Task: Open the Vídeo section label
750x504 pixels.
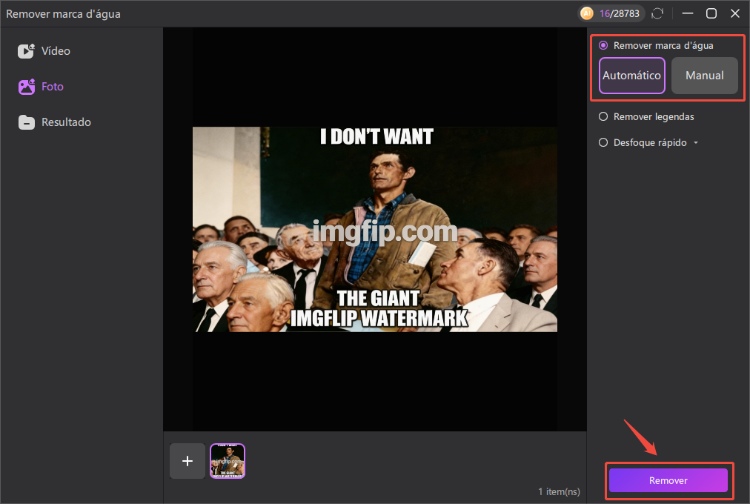Action: 56,51
